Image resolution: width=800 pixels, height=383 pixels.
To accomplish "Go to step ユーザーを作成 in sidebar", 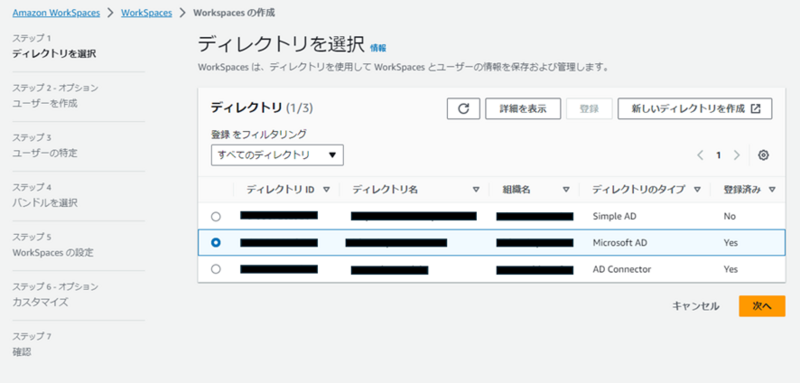I will 45,104.
